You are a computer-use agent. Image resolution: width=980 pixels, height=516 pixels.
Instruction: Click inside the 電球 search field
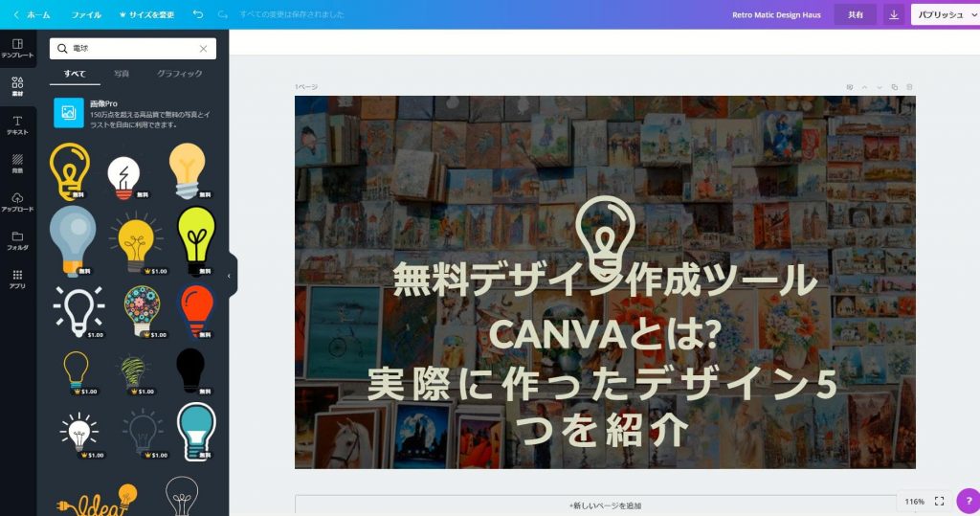pyautogui.click(x=133, y=48)
